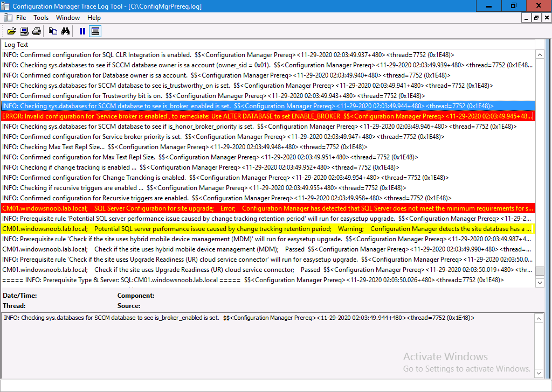The image size is (552, 392).
Task: Select the '===== INFO: Prerequisite Type & Server' line
Action: coord(268,280)
